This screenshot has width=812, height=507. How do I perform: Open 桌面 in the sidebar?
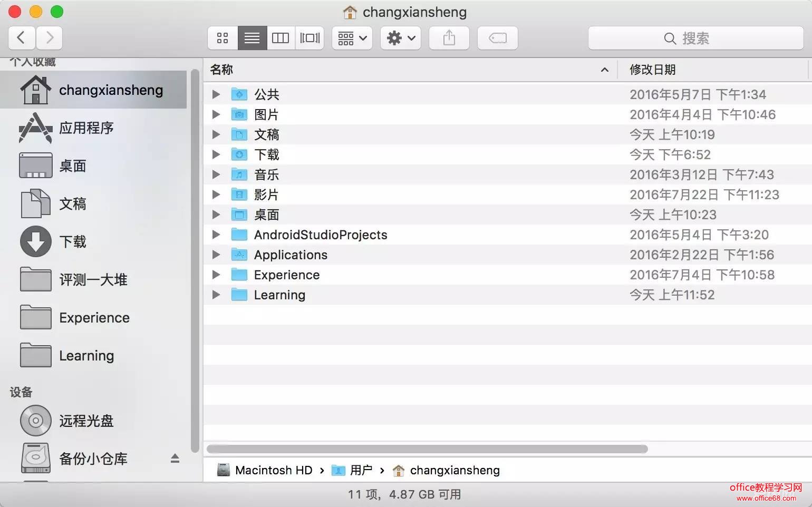pyautogui.click(x=93, y=166)
